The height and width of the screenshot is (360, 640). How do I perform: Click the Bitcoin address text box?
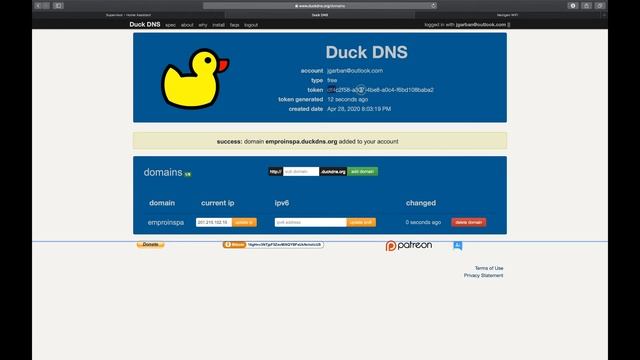point(285,244)
